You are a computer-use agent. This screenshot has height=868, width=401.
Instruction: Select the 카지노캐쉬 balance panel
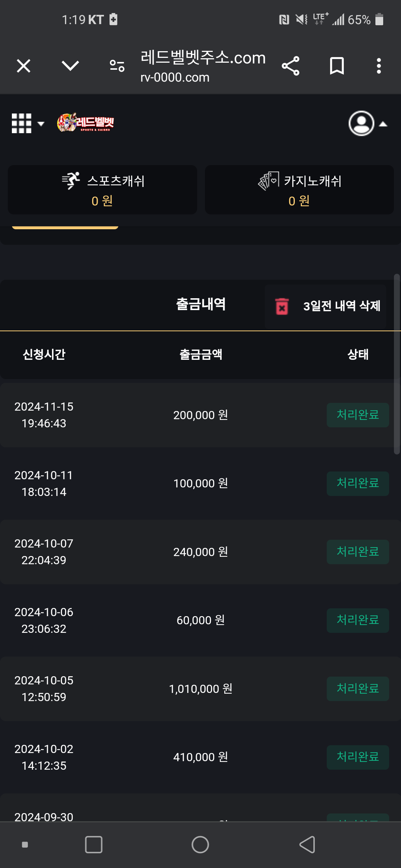coord(299,190)
